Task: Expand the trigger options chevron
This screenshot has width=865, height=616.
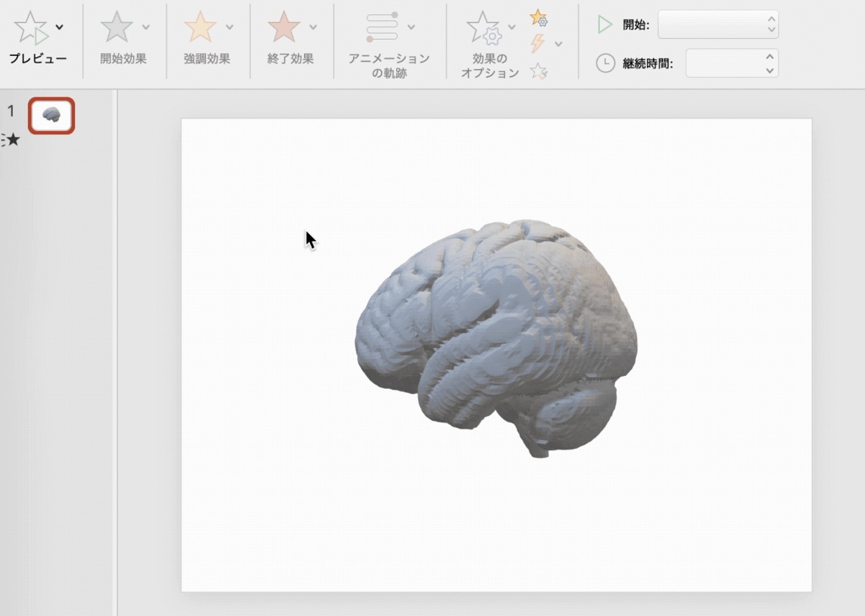Action: (x=559, y=43)
